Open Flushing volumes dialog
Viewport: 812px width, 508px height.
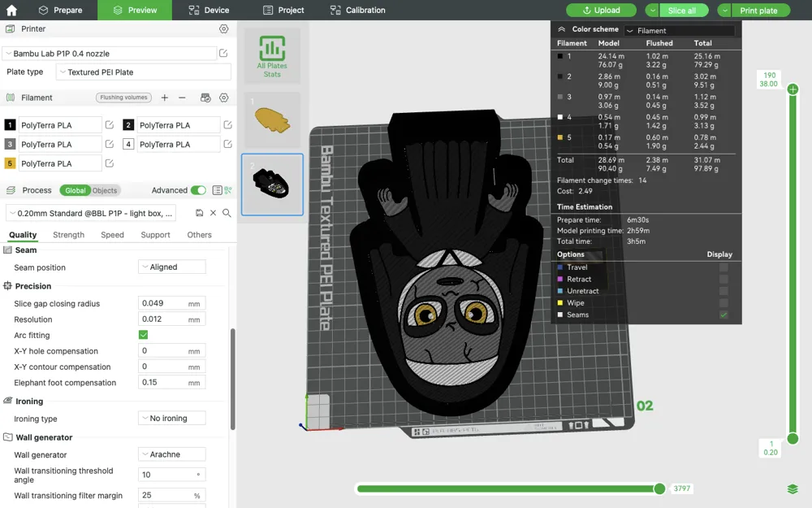point(123,98)
